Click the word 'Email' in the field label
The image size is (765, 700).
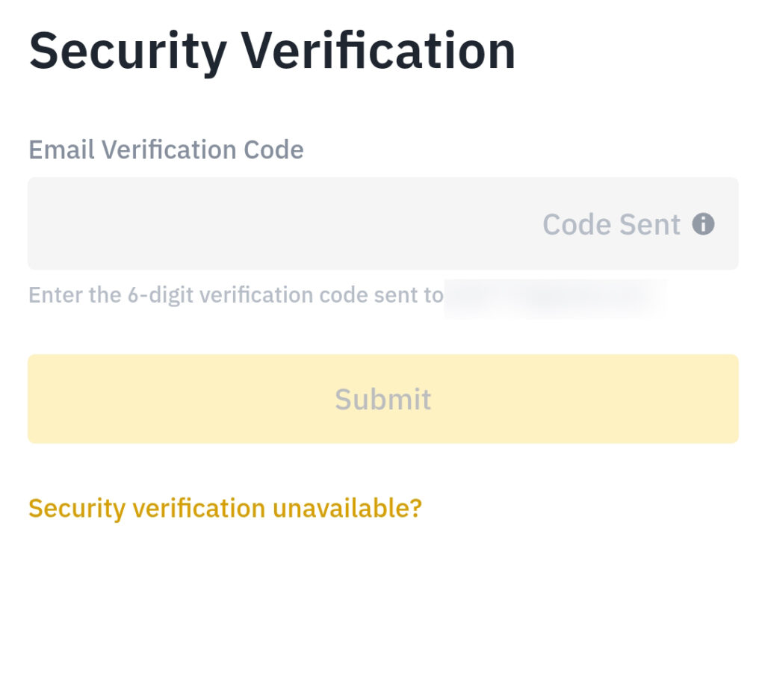(x=61, y=149)
